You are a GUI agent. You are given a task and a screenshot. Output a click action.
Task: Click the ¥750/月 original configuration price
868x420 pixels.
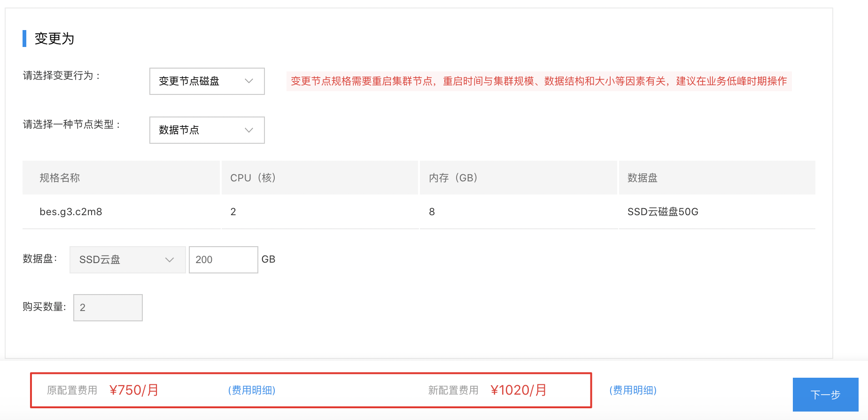coord(134,390)
